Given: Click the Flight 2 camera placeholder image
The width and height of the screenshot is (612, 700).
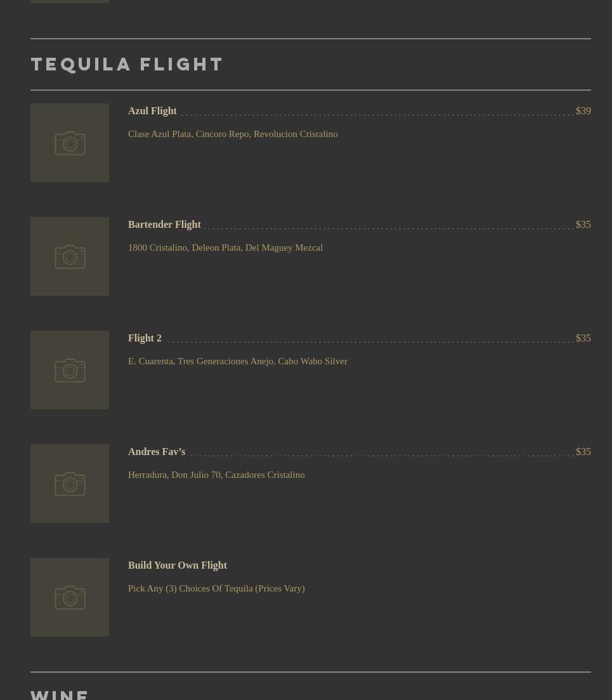Looking at the screenshot, I should point(70,370).
